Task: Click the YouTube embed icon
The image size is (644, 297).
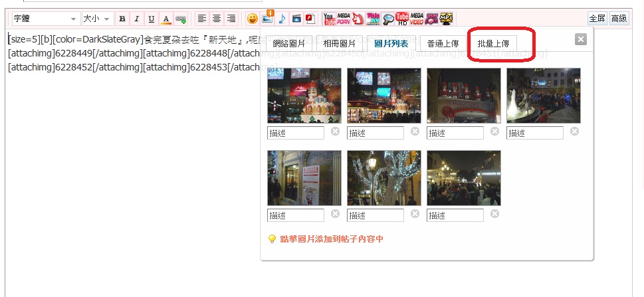Action: point(330,19)
